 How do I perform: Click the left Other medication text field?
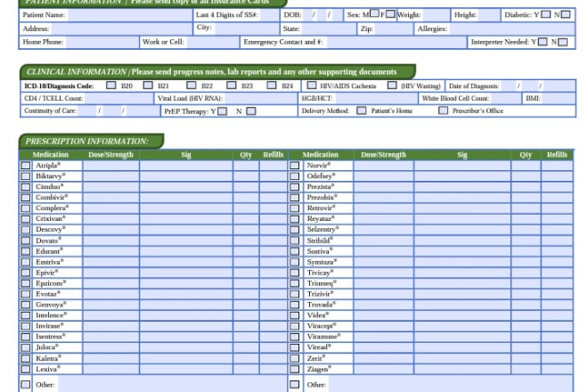(172, 385)
